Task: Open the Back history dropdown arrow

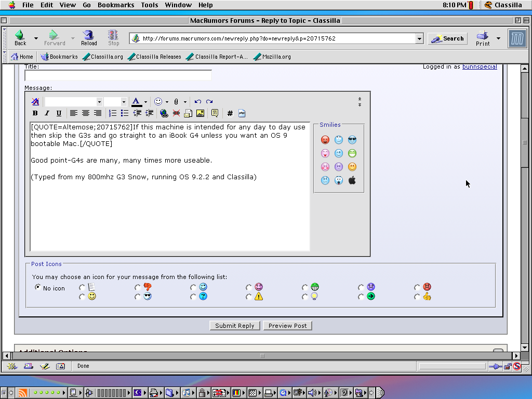Action: tap(36, 38)
